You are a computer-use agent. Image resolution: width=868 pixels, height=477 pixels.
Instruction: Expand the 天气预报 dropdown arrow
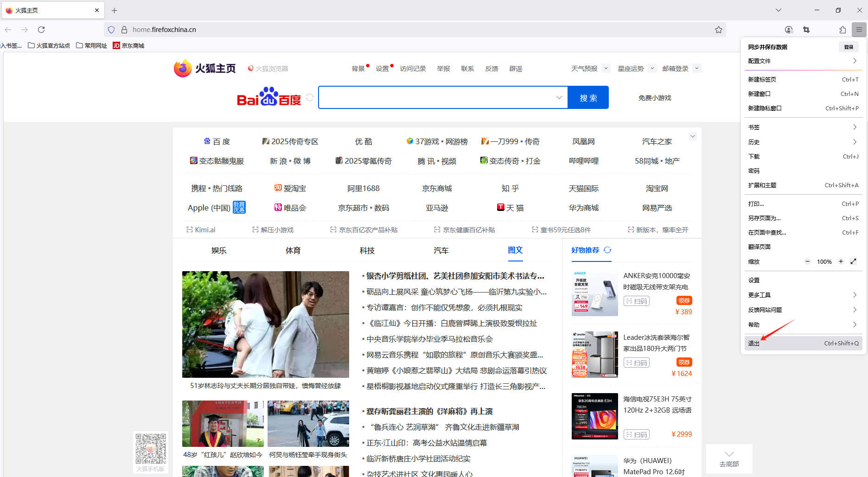(x=606, y=68)
